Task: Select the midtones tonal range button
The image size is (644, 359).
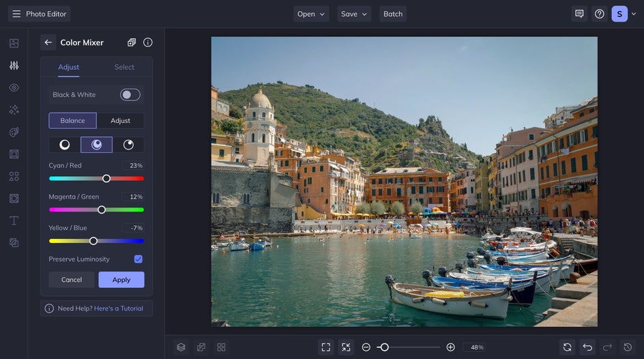Action: click(96, 145)
